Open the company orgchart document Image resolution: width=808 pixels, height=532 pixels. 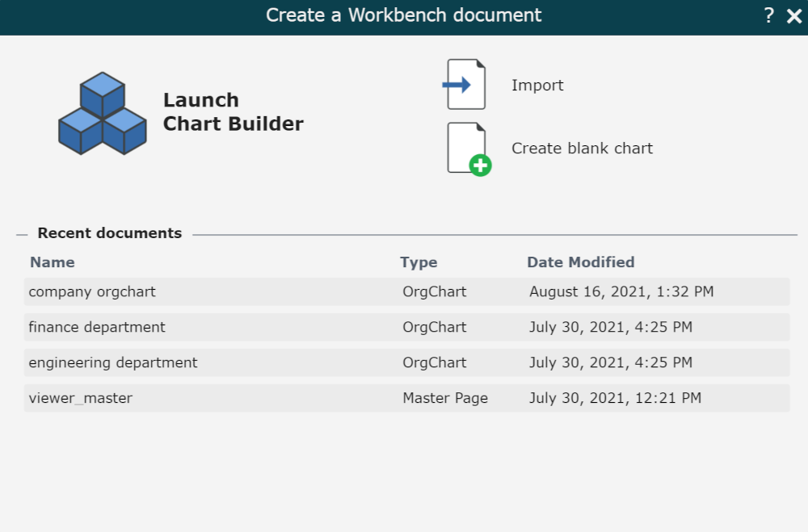(x=92, y=292)
